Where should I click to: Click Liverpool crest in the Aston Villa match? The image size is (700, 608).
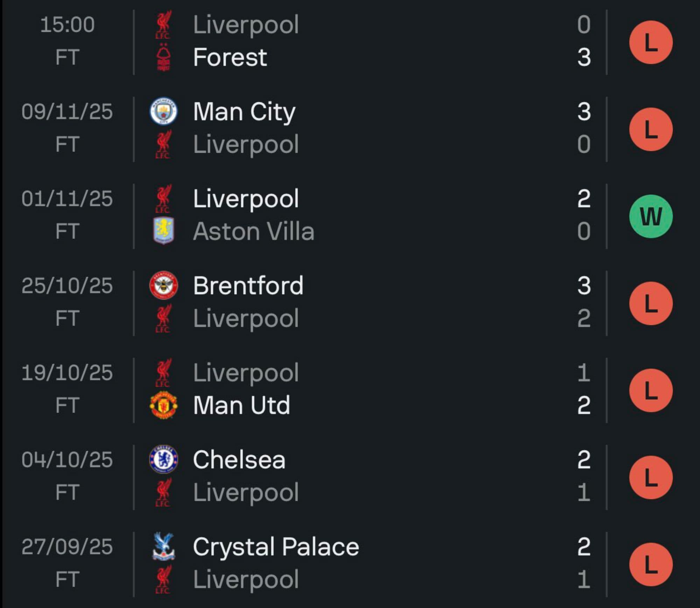(x=163, y=199)
